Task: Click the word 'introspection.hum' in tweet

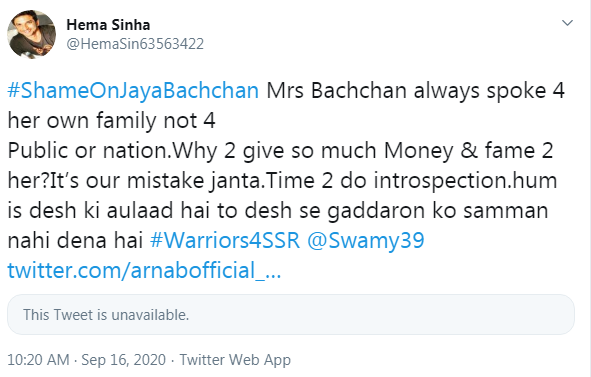Action: (465, 181)
